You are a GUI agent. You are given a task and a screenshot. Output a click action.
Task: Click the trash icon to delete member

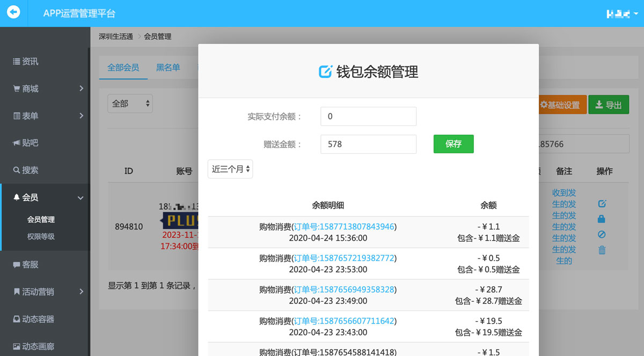[x=602, y=250]
